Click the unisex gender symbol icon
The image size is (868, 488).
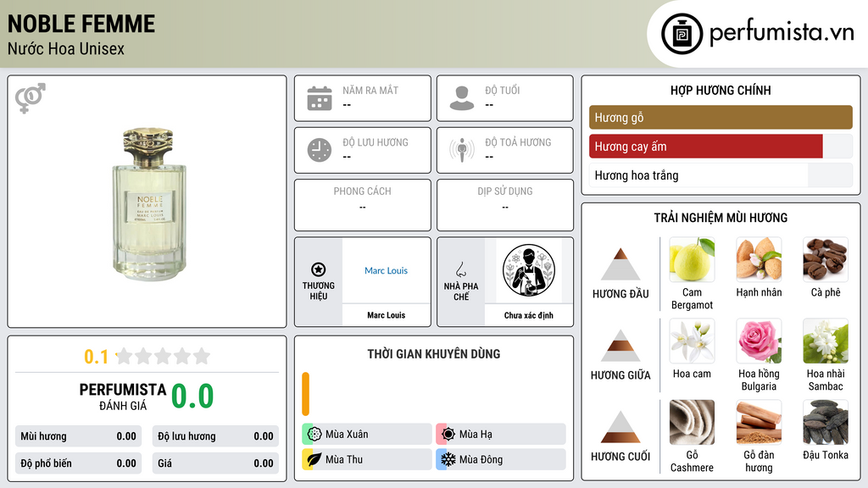click(x=31, y=98)
